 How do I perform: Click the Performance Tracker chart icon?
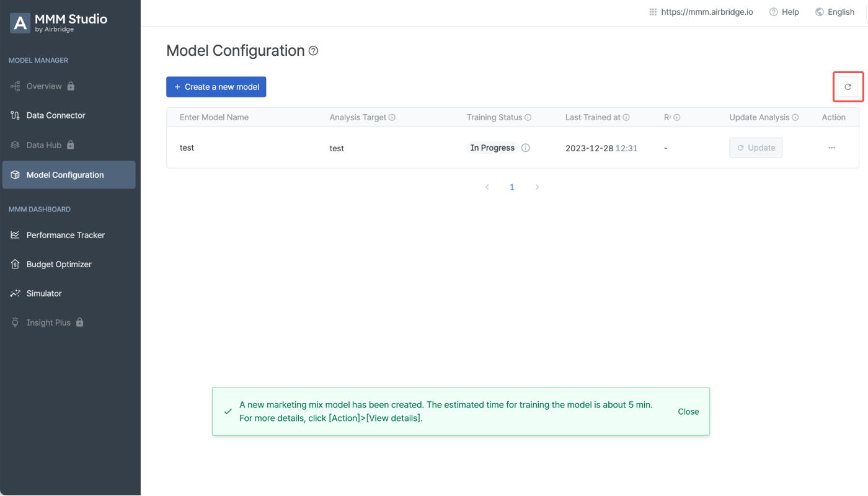(15, 235)
